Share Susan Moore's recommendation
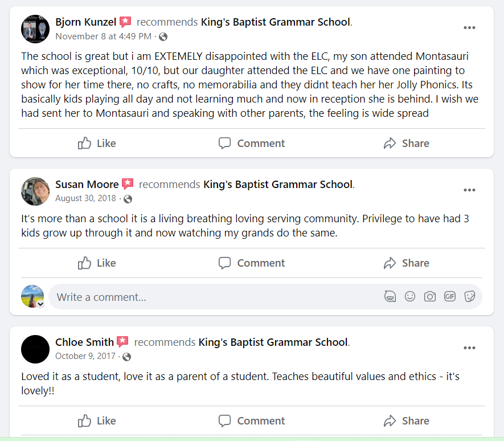The width and height of the screenshot is (504, 441). point(406,263)
